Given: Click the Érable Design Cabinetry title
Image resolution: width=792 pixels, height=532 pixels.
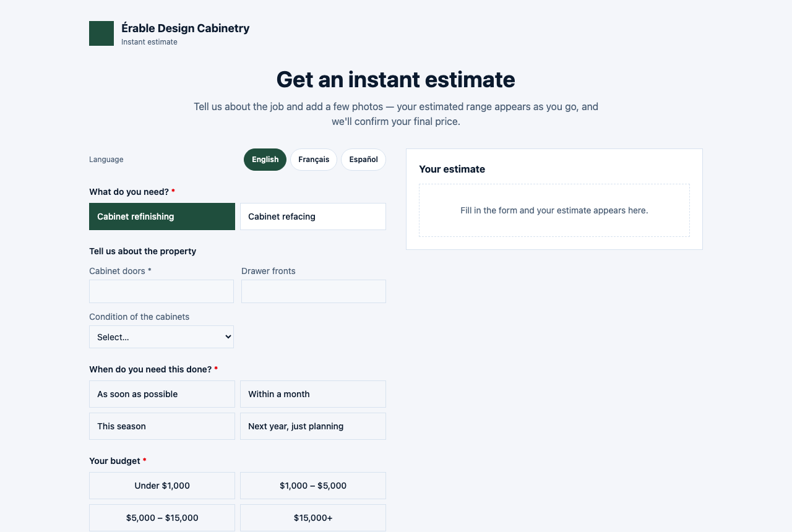Looking at the screenshot, I should pyautogui.click(x=186, y=28).
